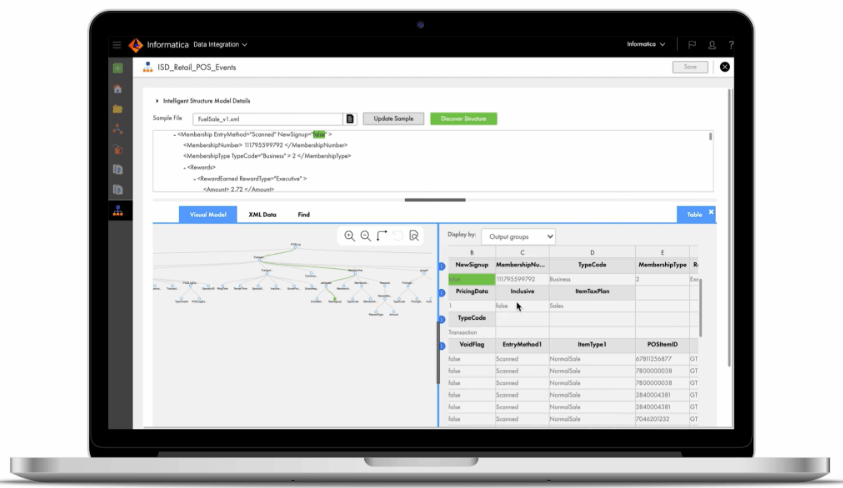Switch to the Visual Model tab
Image resolution: width=843 pixels, height=488 pixels.
click(x=208, y=214)
